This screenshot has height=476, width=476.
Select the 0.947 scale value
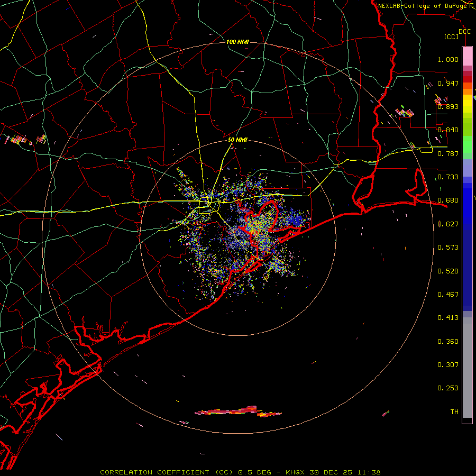click(448, 83)
